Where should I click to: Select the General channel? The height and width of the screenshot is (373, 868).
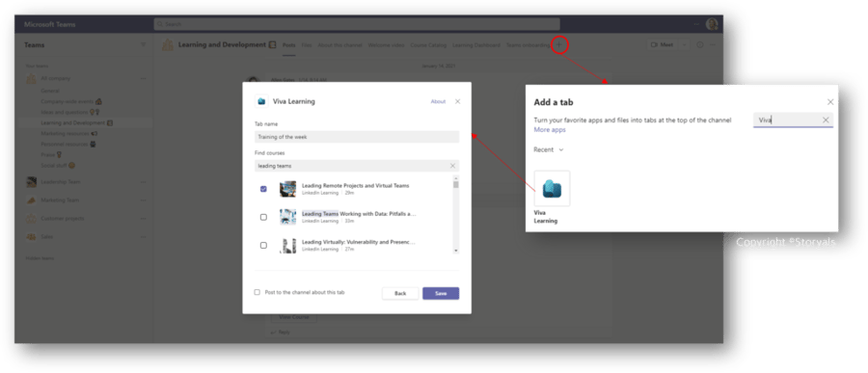pos(50,91)
